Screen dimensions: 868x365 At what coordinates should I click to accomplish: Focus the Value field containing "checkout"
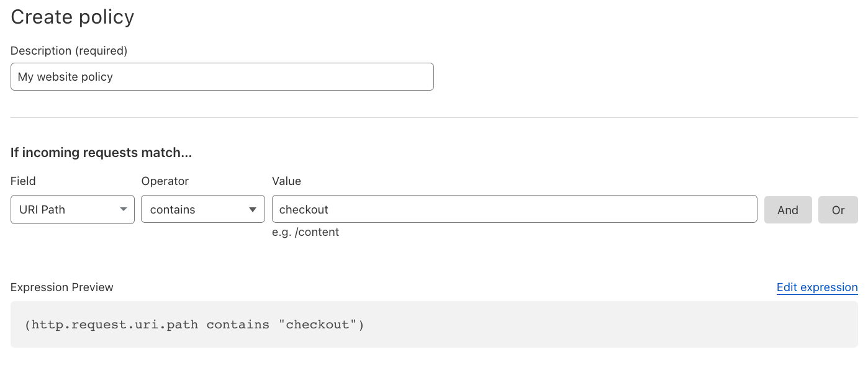tap(515, 209)
